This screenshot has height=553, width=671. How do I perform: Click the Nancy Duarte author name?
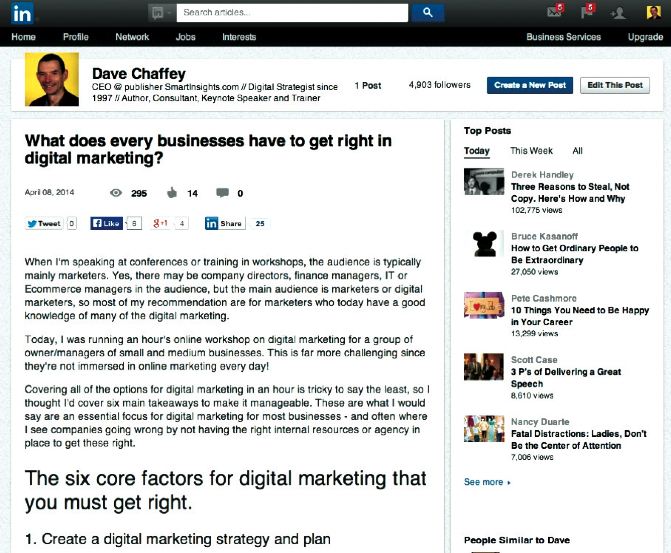pyautogui.click(x=540, y=422)
